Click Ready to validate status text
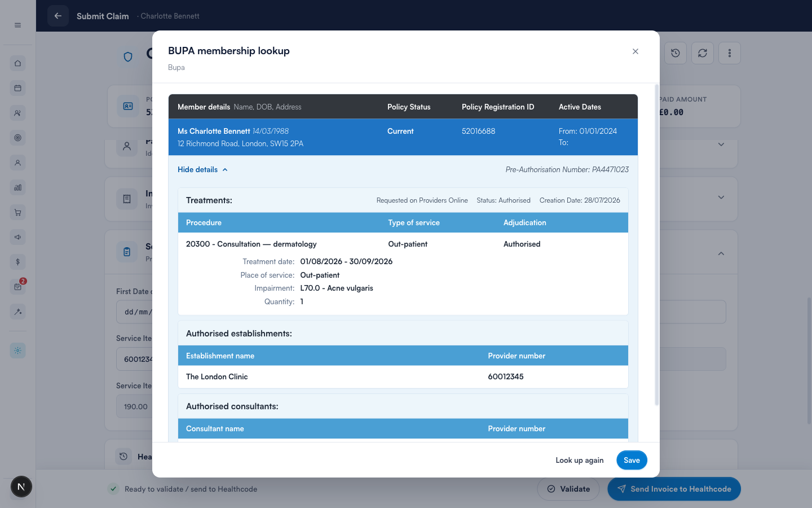This screenshot has height=508, width=812. [191, 489]
